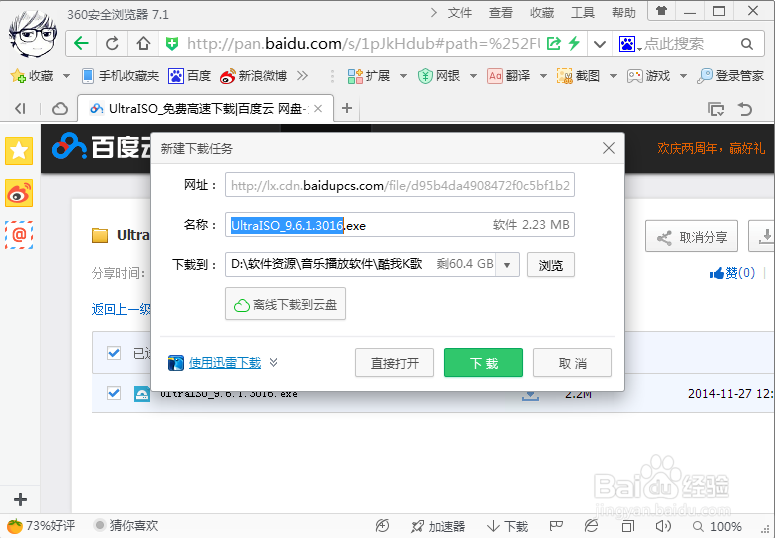Open the 收藏 favorites star
The width and height of the screenshot is (775, 538).
pos(18,76)
